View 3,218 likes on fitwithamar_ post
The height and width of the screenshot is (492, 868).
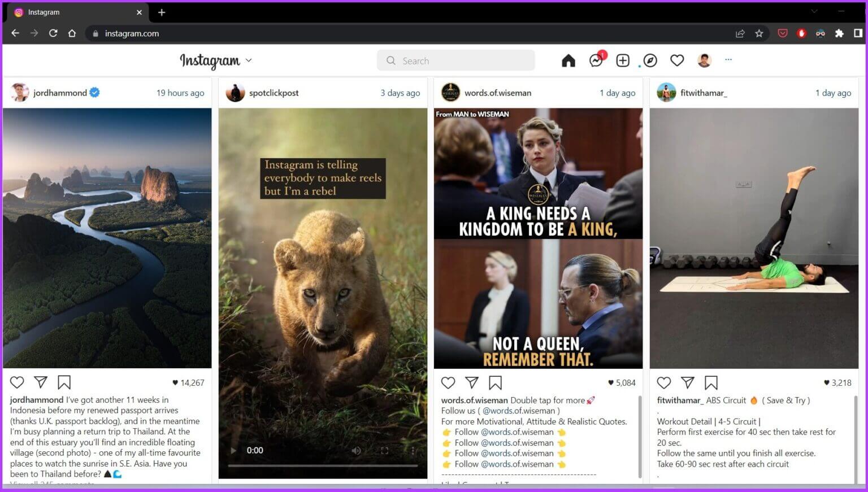837,382
